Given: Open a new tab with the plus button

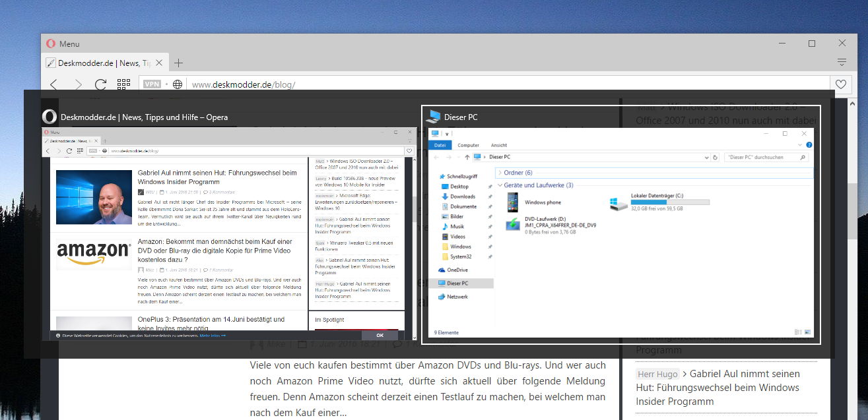Looking at the screenshot, I should [178, 63].
